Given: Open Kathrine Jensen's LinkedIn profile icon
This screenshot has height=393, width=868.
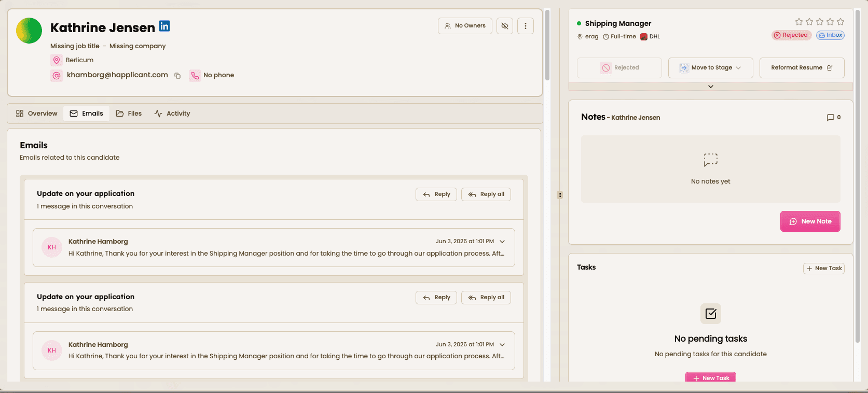Looking at the screenshot, I should click(164, 26).
